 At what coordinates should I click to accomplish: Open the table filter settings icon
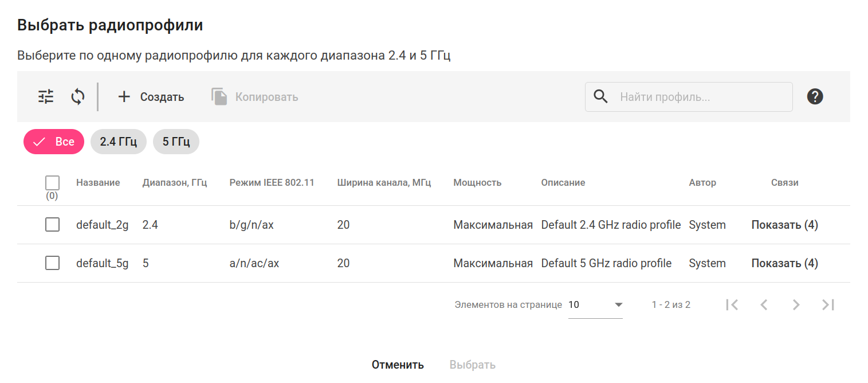pyautogui.click(x=46, y=97)
